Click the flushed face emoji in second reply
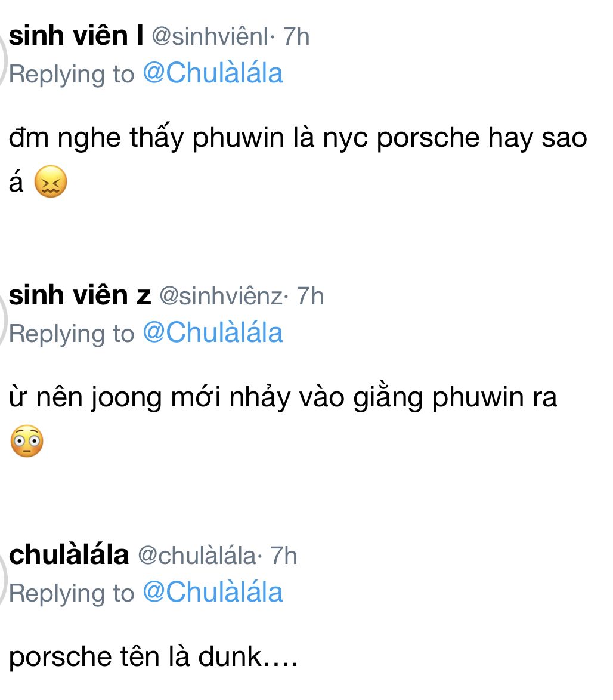613x700 pixels. pyautogui.click(x=27, y=442)
